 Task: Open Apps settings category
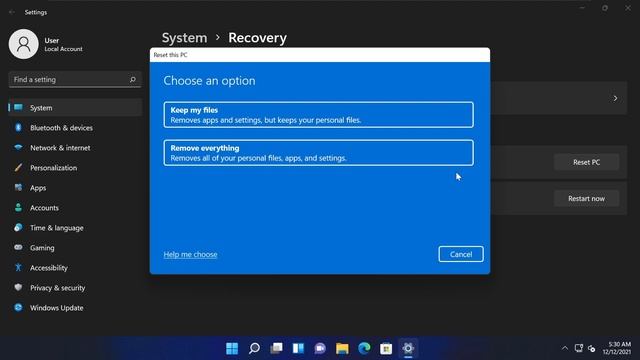coord(75,188)
